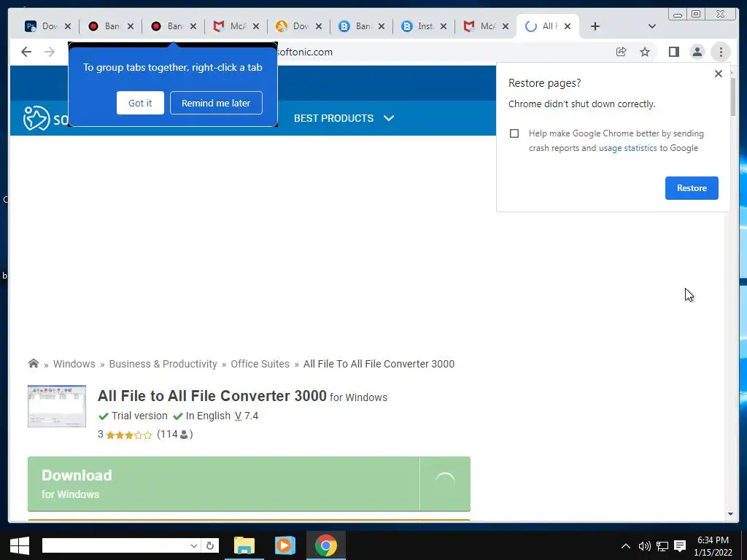
Task: Open Windows breadcrumb link
Action: coord(74,364)
